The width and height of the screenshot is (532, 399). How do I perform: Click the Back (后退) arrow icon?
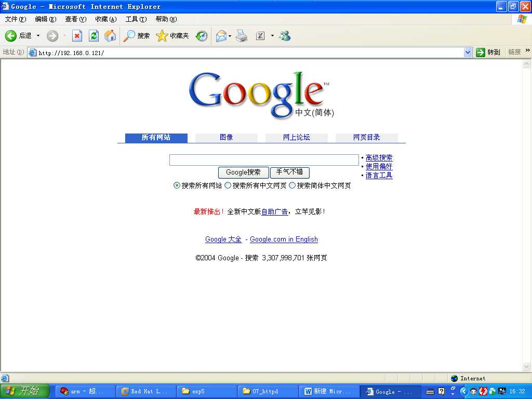(10, 36)
